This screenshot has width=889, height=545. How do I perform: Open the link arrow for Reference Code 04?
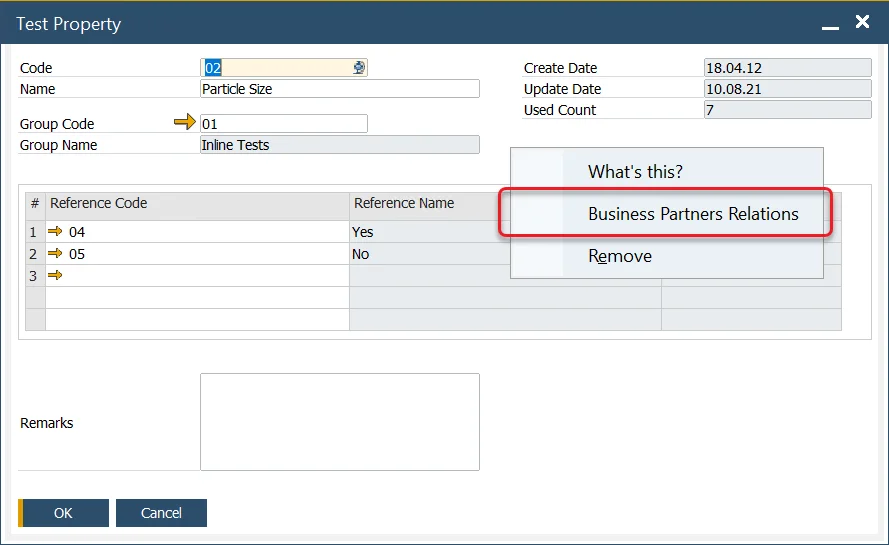pos(56,232)
